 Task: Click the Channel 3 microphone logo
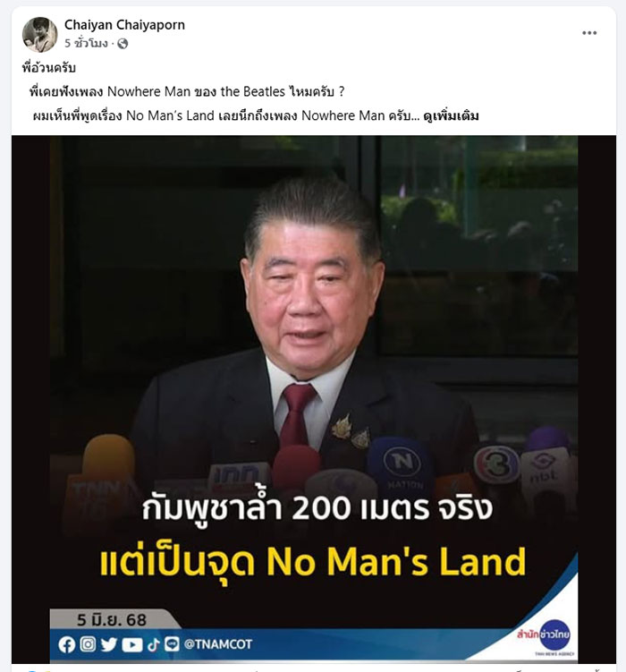(495, 464)
